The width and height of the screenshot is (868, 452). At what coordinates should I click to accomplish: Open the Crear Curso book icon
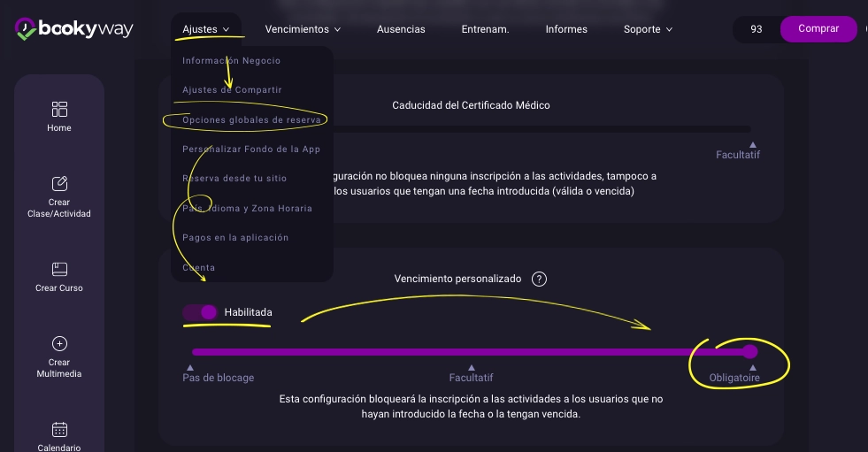click(x=59, y=269)
